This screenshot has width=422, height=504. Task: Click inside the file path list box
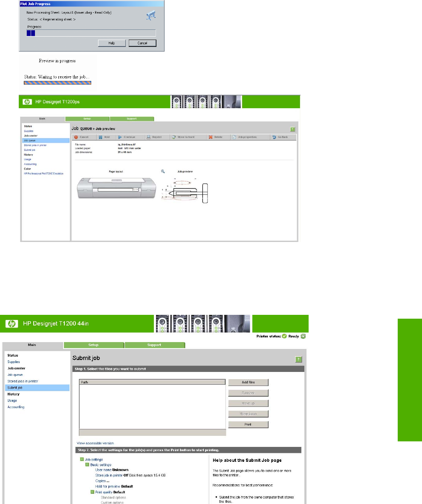pos(153,406)
